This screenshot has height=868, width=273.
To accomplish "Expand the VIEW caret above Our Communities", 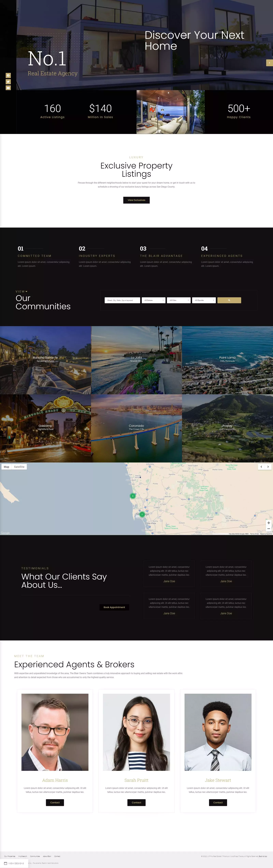I will pos(26,291).
